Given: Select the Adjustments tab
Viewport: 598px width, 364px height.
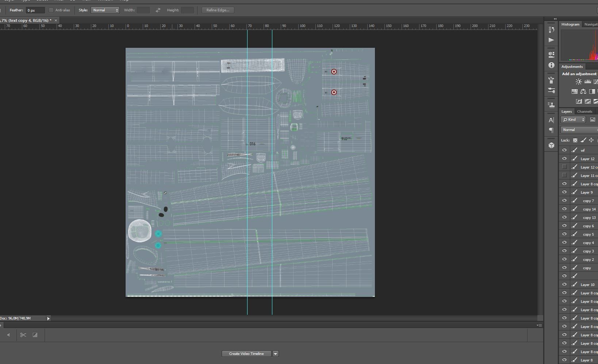Looking at the screenshot, I should (x=572, y=67).
